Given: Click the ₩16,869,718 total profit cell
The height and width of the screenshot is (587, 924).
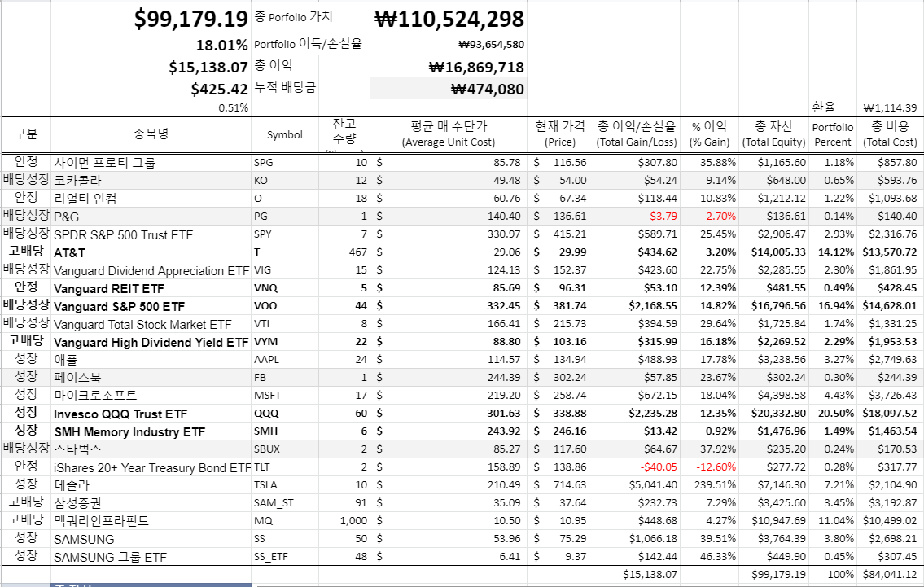Looking at the screenshot, I should (x=449, y=67).
